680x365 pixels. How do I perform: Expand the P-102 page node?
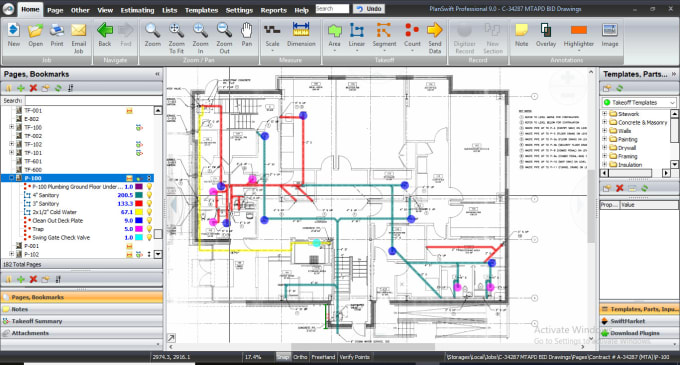pyautogui.click(x=12, y=254)
